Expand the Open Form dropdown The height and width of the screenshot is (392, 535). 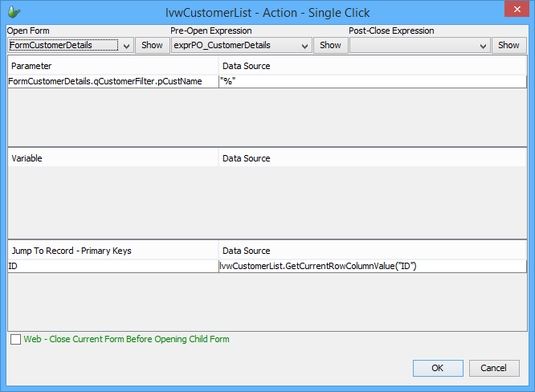(x=126, y=46)
